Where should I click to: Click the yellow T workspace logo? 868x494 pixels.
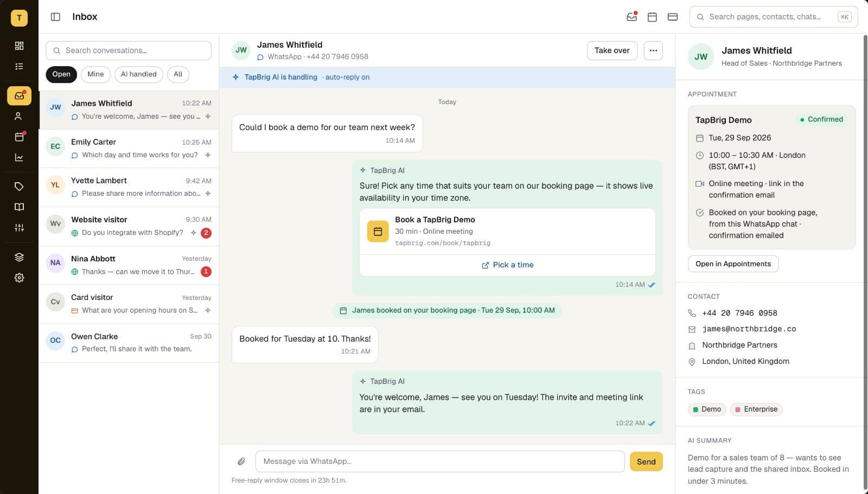coord(19,18)
